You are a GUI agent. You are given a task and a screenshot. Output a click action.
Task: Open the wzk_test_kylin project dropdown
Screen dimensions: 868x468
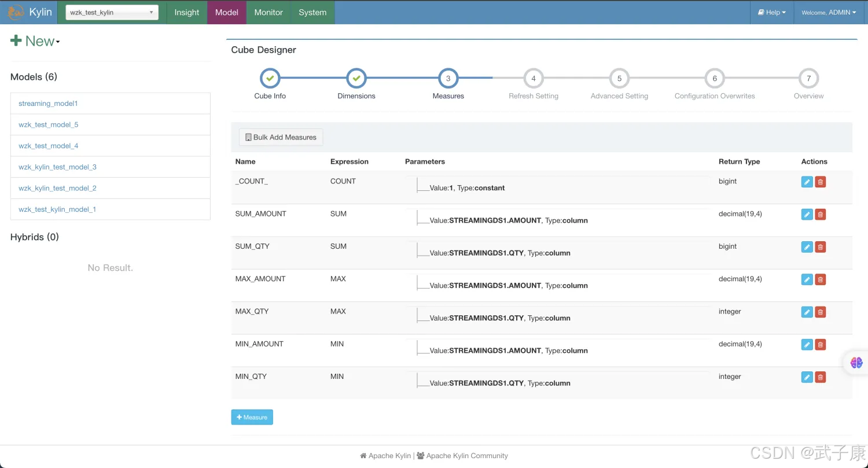(x=112, y=12)
